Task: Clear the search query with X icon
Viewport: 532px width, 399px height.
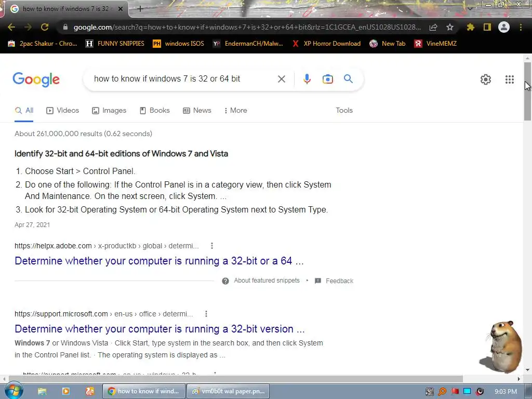Action: (281, 79)
